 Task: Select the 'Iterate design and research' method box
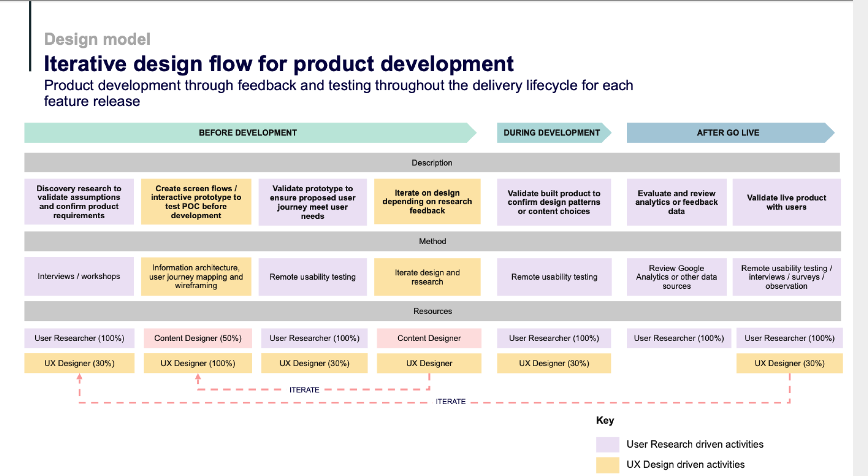(427, 277)
